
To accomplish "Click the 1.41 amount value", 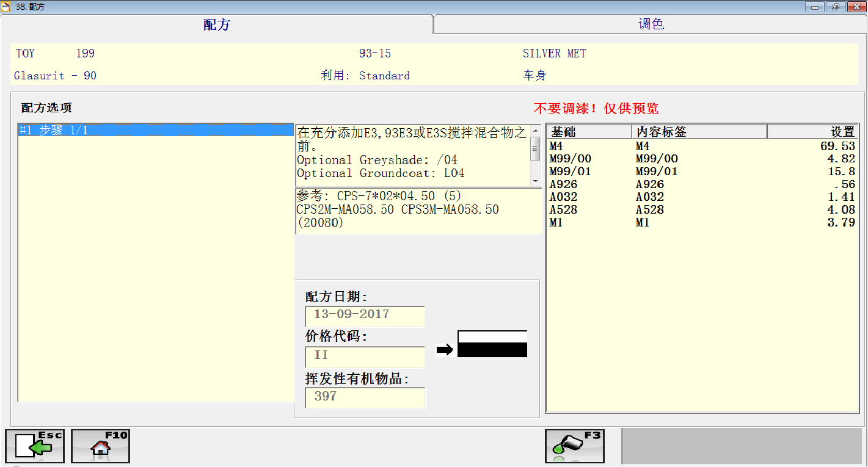I will point(842,197).
